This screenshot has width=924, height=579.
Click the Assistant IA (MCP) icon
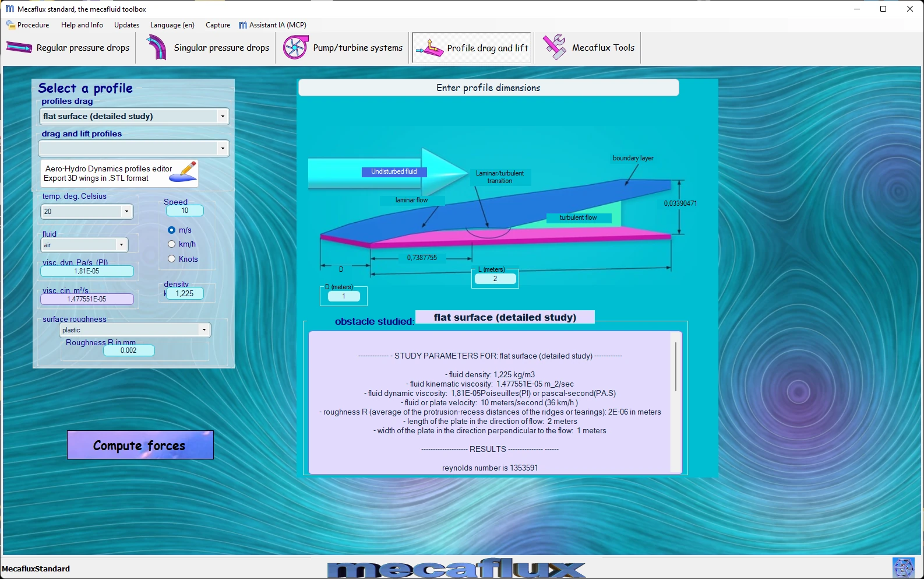point(243,25)
